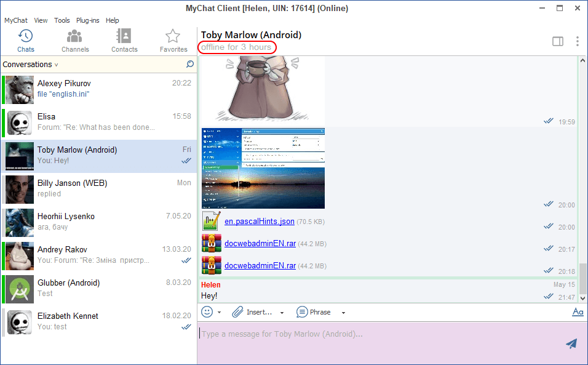588x365 pixels.
Task: Open the Channels section
Action: pos(75,41)
